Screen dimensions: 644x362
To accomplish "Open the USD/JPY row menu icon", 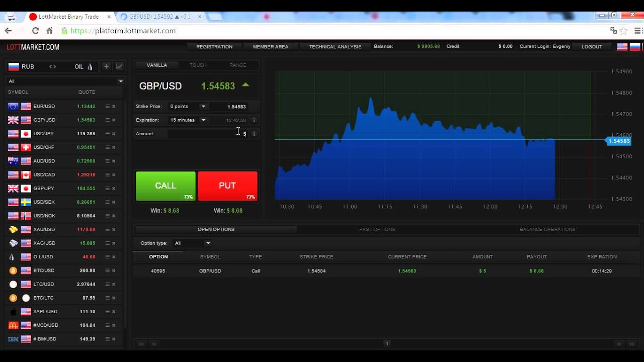I will [107, 133].
